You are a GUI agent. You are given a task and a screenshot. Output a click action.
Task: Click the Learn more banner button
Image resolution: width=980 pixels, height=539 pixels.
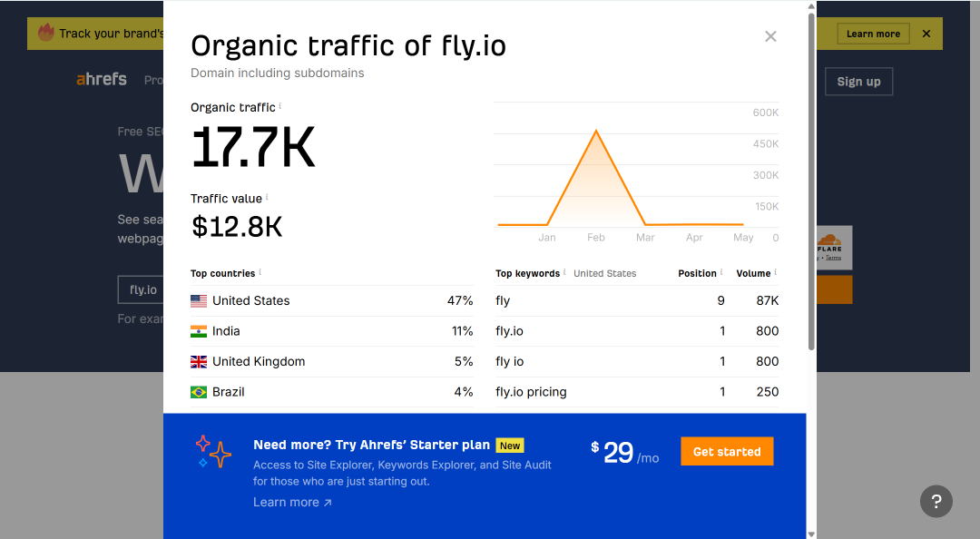pyautogui.click(x=873, y=34)
